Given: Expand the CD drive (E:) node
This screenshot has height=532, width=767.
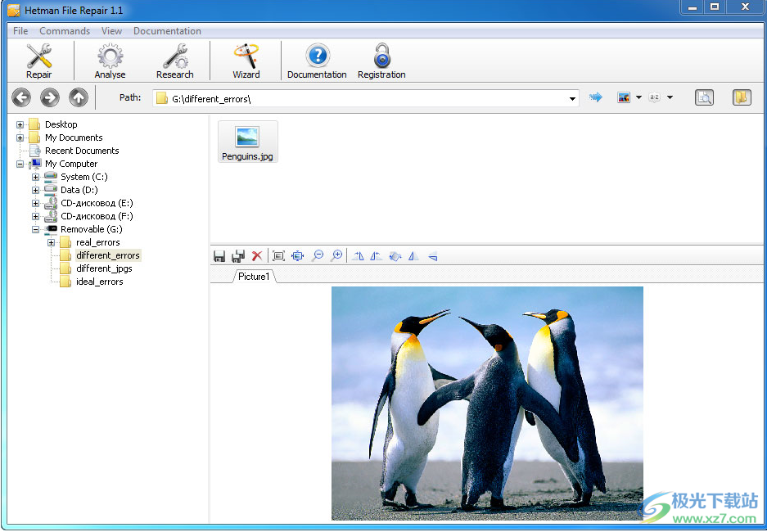Looking at the screenshot, I should [36, 204].
